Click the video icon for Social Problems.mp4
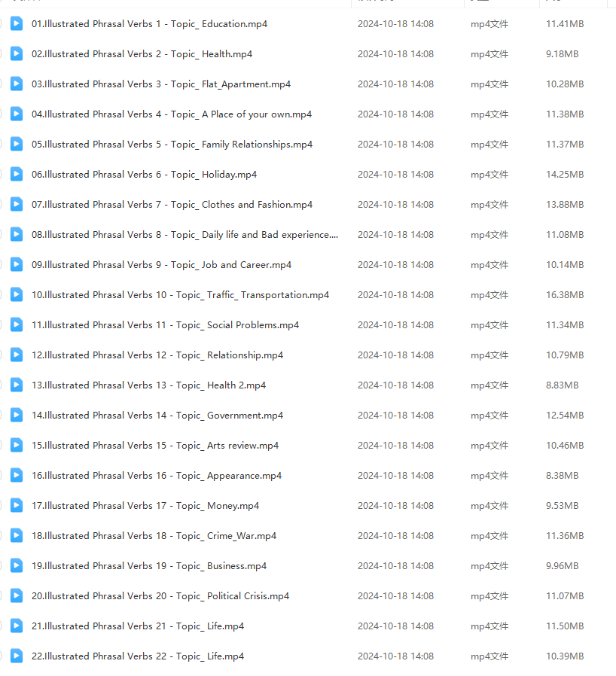This screenshot has height=676, width=616. pyautogui.click(x=16, y=324)
